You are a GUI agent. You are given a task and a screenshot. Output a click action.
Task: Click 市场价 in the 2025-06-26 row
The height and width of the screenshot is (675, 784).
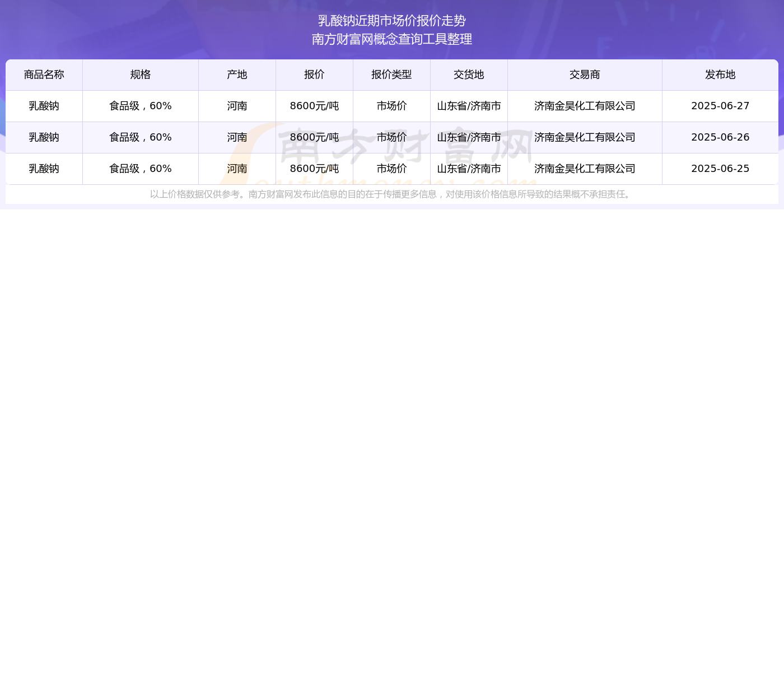(x=391, y=137)
